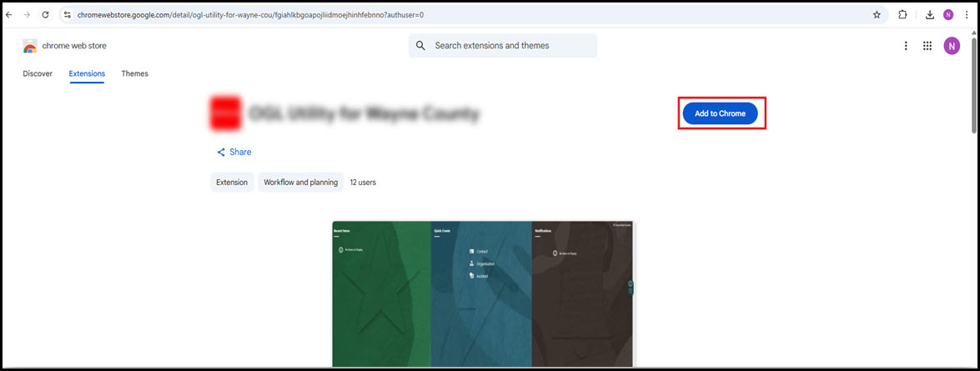Viewport: 980px width, 371px height.
Task: Open the small Chrome profile avatar in toolbar
Action: tap(948, 14)
